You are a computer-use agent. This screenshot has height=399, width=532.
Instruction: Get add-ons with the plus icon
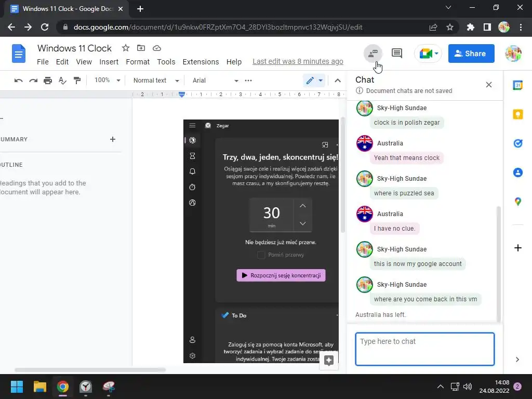click(x=518, y=248)
